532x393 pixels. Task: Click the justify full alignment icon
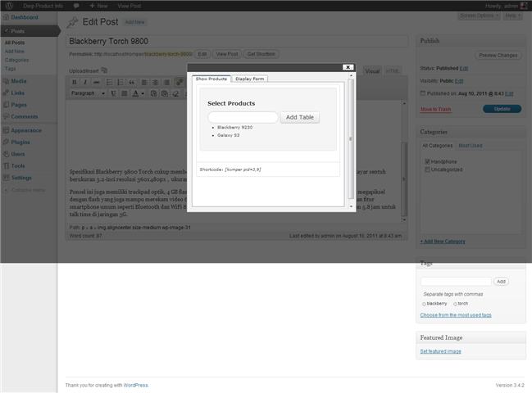coord(125,93)
